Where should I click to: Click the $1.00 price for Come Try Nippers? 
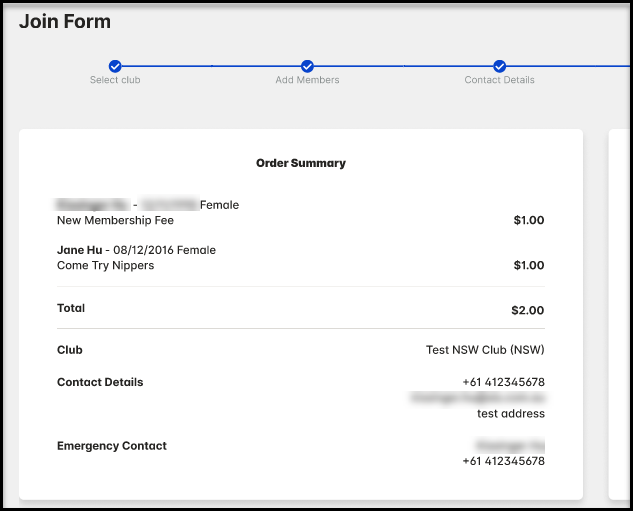coord(528,266)
